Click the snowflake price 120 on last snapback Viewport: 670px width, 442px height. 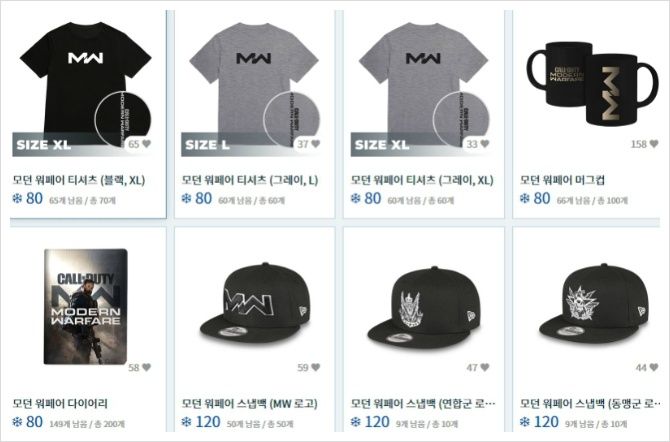tap(539, 422)
